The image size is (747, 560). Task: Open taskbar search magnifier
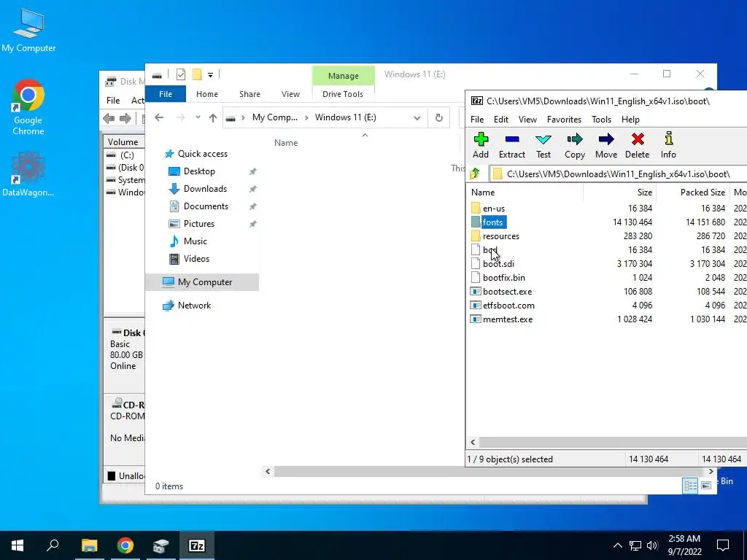tap(53, 545)
